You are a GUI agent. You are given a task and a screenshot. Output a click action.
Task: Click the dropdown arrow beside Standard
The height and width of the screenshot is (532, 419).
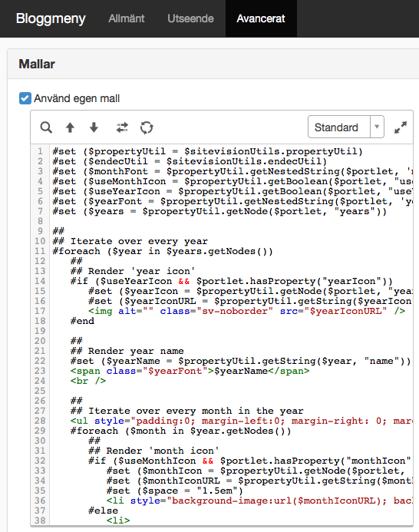[x=377, y=127]
